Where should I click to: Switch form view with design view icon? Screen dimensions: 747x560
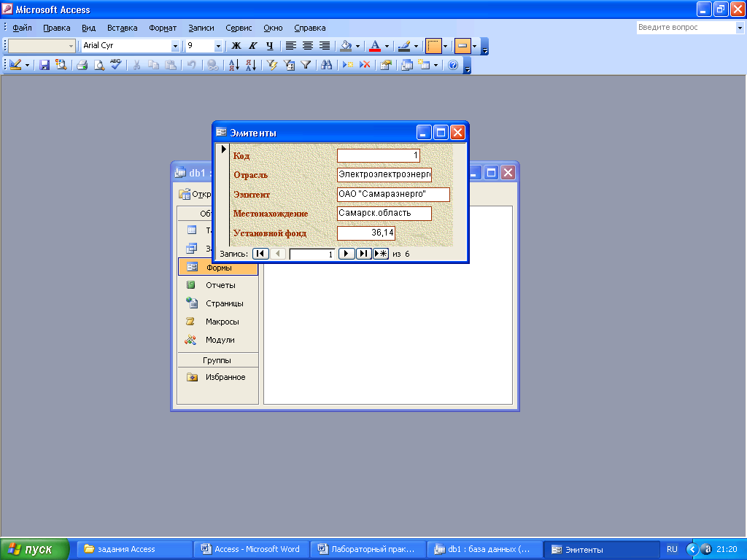tap(15, 65)
